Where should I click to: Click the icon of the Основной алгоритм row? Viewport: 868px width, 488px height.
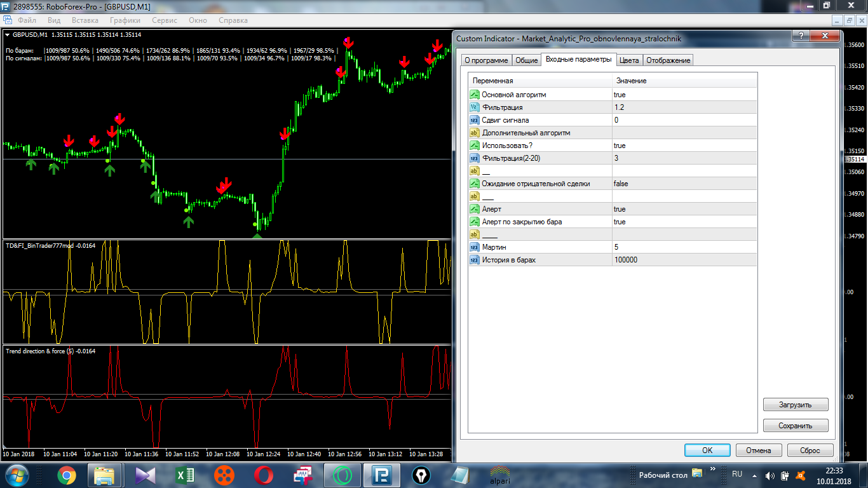click(474, 95)
